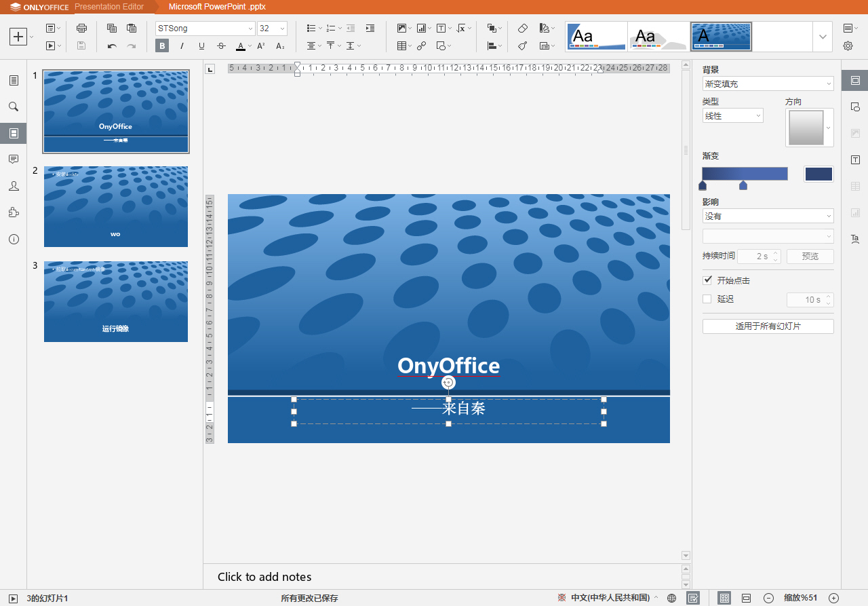Decrease paragraph indent
This screenshot has width=868, height=606.
point(351,29)
